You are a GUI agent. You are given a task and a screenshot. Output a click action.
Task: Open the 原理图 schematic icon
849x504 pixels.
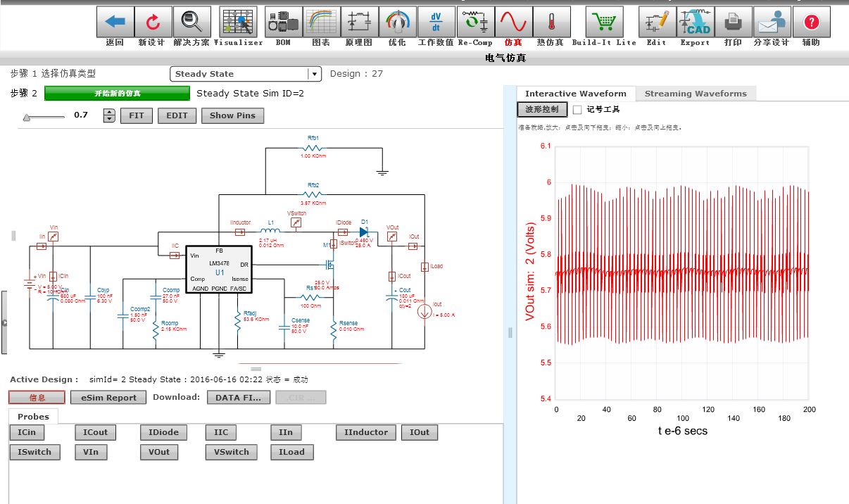359,23
